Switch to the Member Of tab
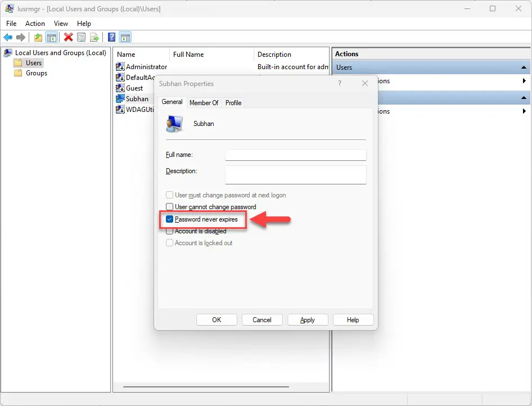 pyautogui.click(x=204, y=102)
